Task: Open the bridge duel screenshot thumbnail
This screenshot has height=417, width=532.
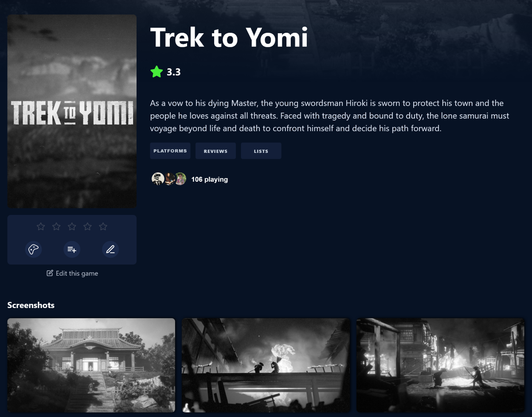Action: (266, 365)
